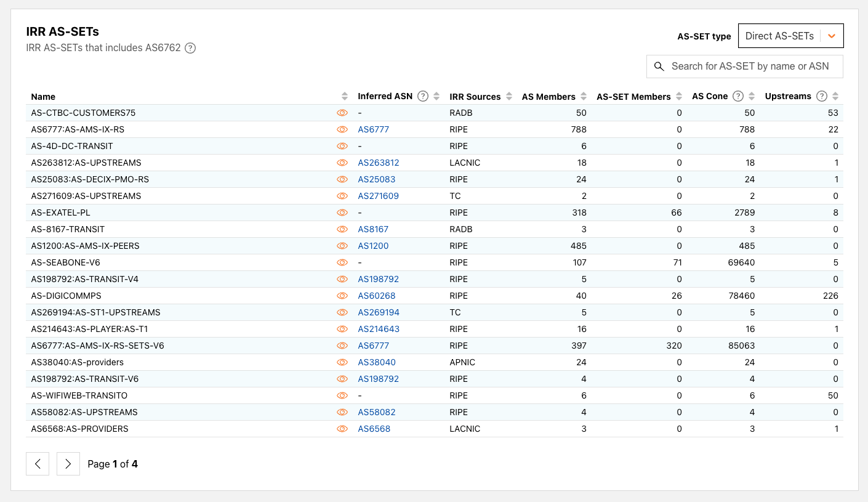Viewport: 868px width, 502px height.
Task: Sort table by Name column arrows
Action: coord(345,97)
